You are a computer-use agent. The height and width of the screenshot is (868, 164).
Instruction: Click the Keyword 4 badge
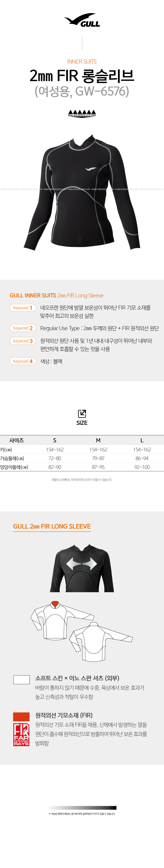pyautogui.click(x=23, y=361)
